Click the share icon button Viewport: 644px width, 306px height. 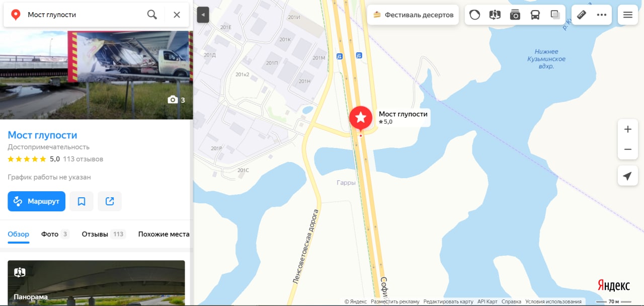[x=110, y=201]
